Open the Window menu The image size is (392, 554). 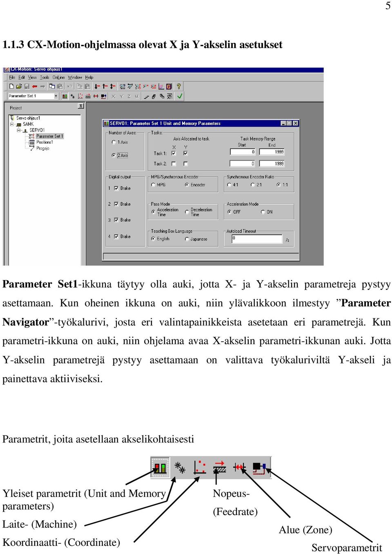(75, 77)
